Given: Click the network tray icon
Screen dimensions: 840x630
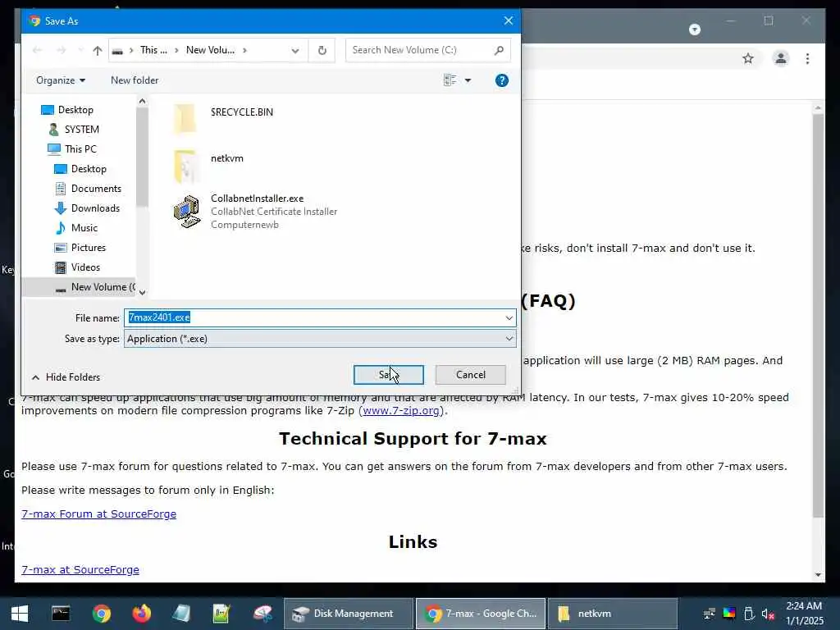Looking at the screenshot, I should (x=710, y=614).
